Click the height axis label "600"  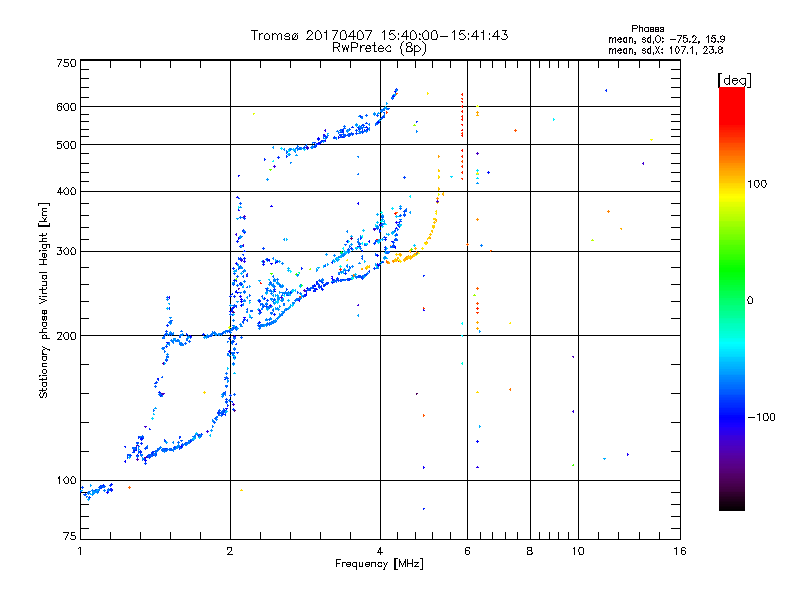tap(66, 107)
